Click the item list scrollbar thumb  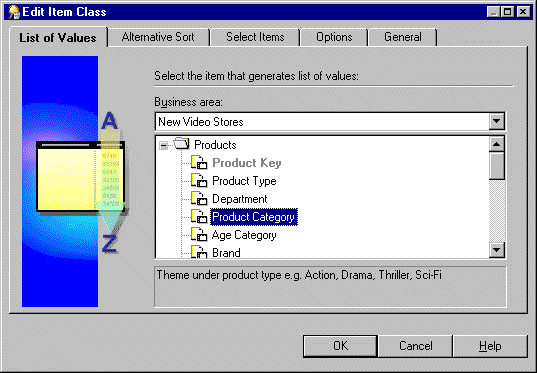click(x=497, y=166)
